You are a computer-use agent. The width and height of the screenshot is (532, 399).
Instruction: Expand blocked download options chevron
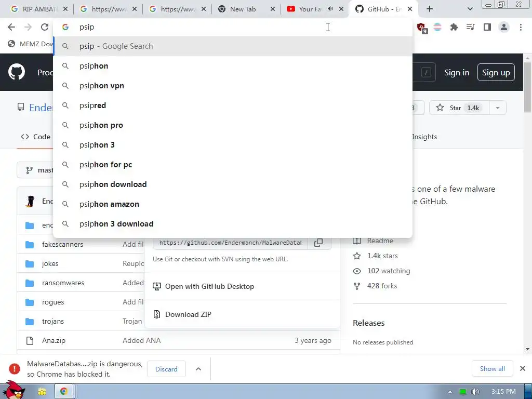[x=198, y=369]
